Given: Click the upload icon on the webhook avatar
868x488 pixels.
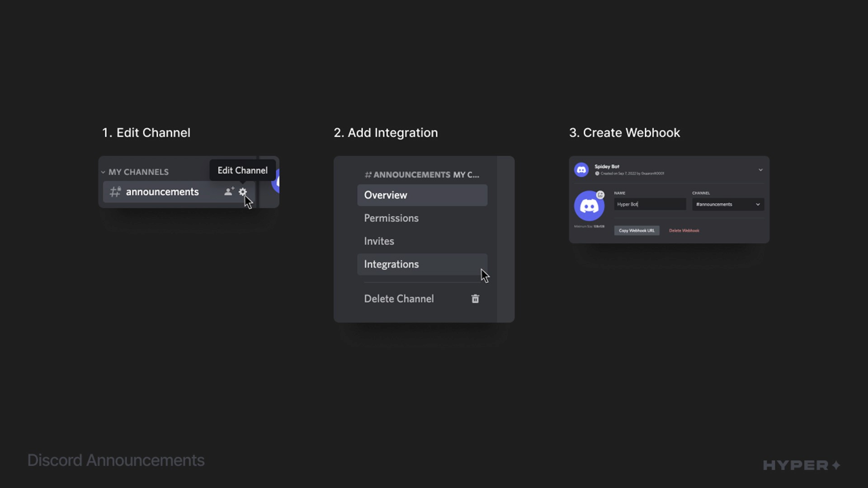Looking at the screenshot, I should pos(600,195).
